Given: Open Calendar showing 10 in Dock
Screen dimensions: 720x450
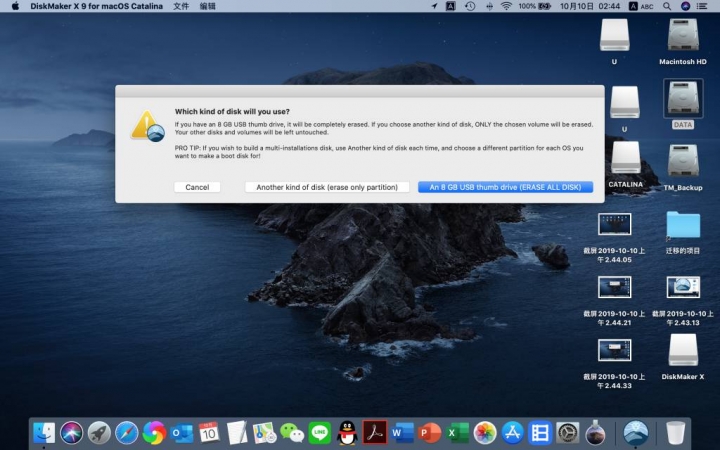Looking at the screenshot, I should pyautogui.click(x=209, y=433).
